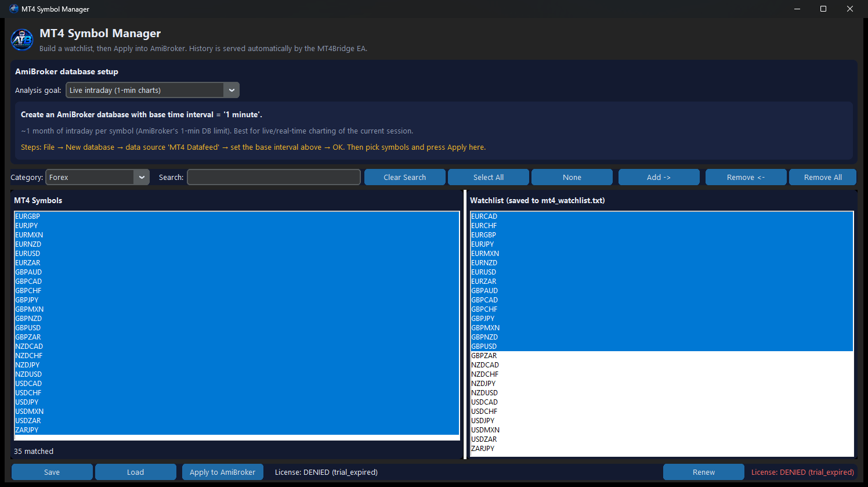Image resolution: width=868 pixels, height=487 pixels.
Task: Select USDMXN in the Watchlist
Action: pos(662,430)
